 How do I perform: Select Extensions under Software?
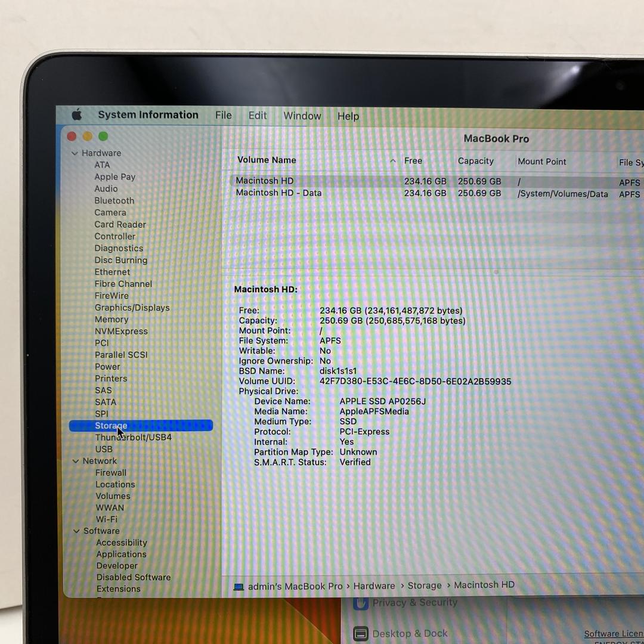pos(118,589)
